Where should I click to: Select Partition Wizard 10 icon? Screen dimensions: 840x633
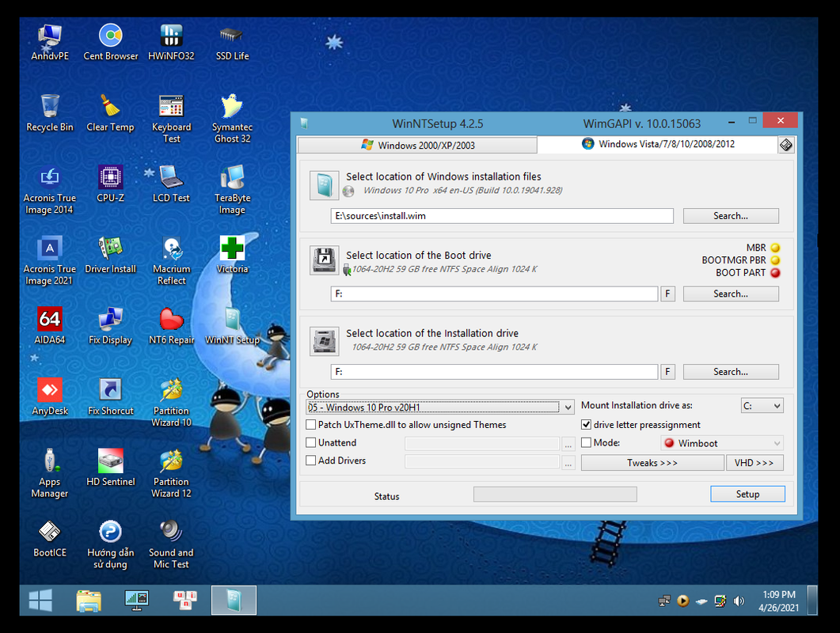pyautogui.click(x=172, y=403)
